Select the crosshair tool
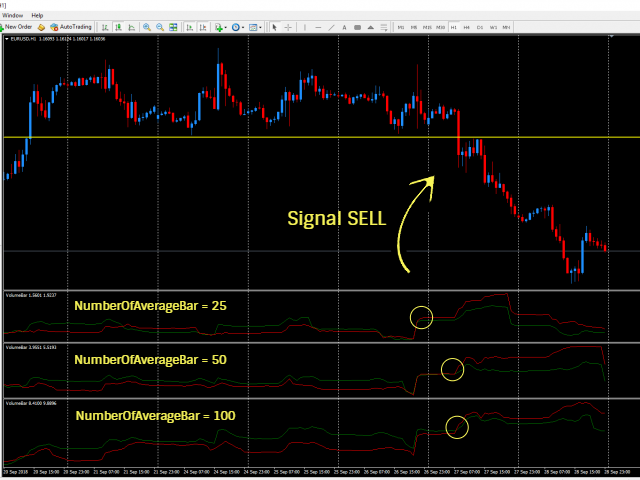The height and width of the screenshot is (480, 640). (x=288, y=27)
